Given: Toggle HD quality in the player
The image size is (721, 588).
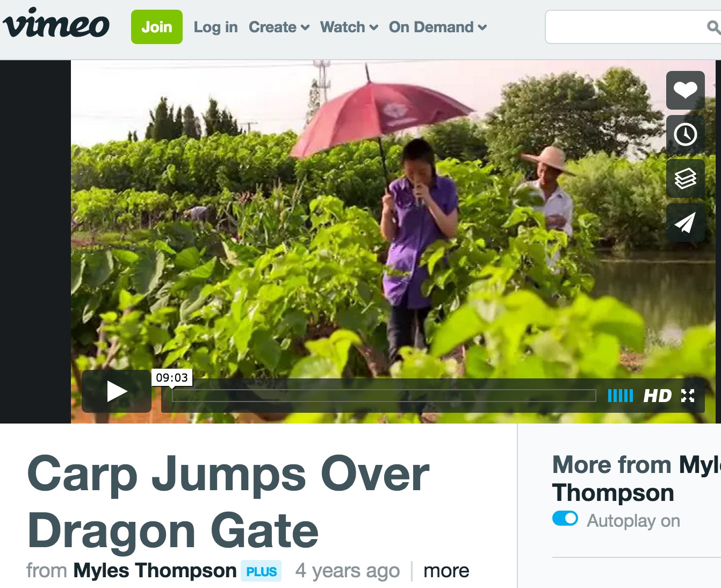Looking at the screenshot, I should [658, 396].
